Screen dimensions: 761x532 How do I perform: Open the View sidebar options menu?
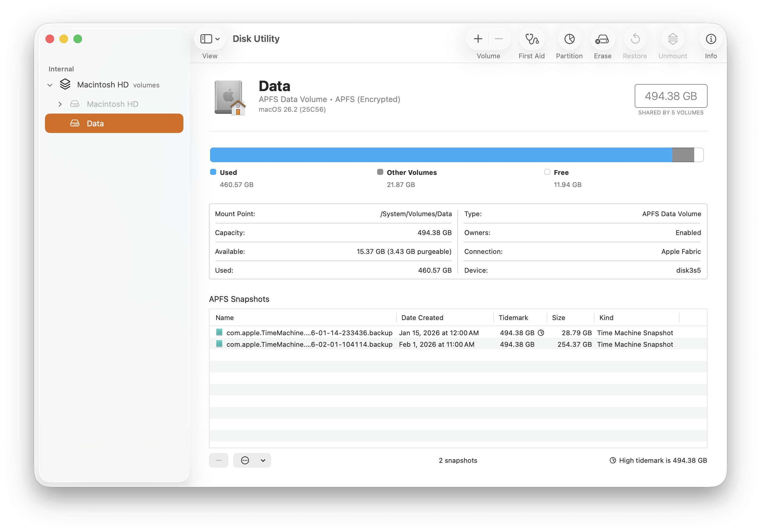click(x=210, y=39)
